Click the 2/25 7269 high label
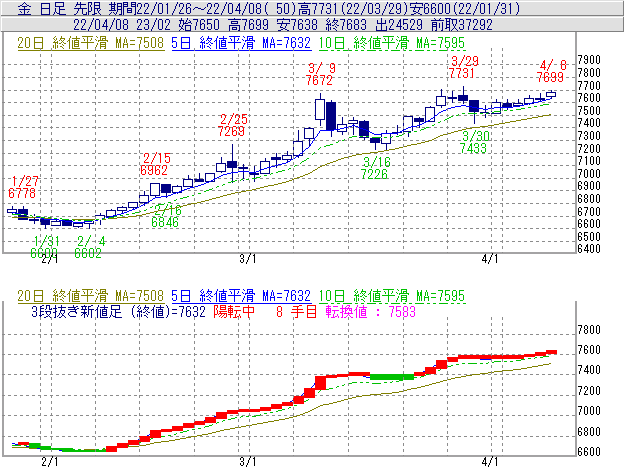This screenshot has width=624, height=475. (232, 125)
